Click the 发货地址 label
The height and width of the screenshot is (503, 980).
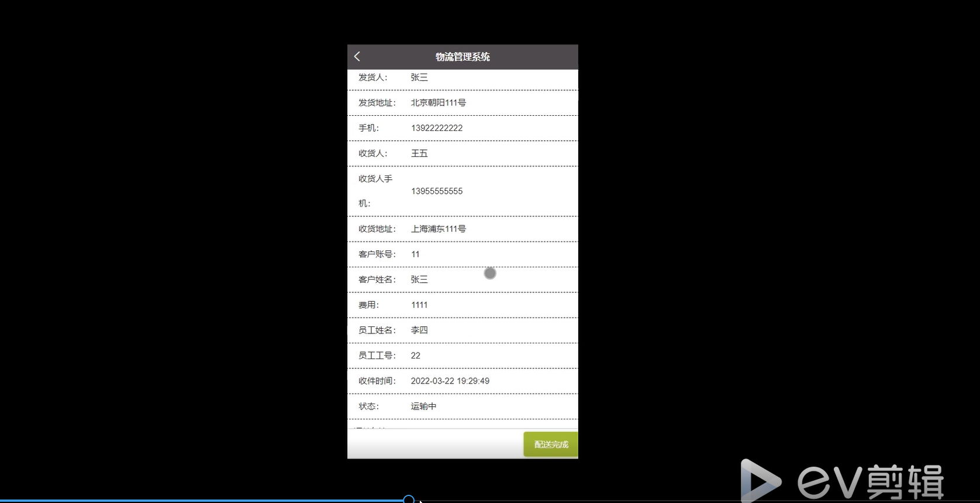tap(377, 102)
